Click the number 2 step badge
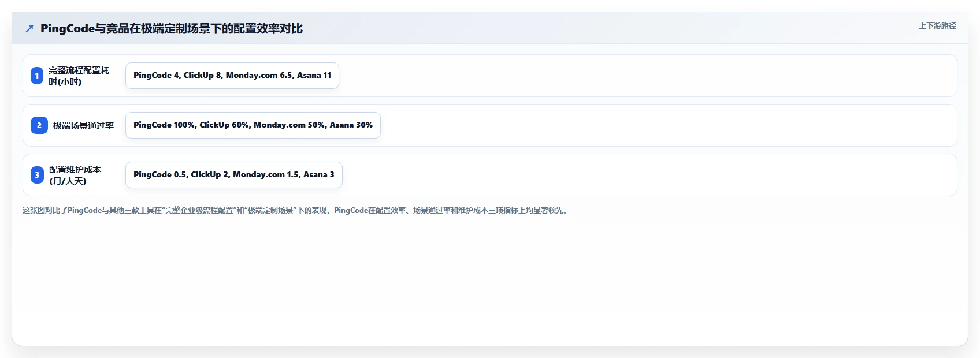980x358 pixels. [39, 125]
